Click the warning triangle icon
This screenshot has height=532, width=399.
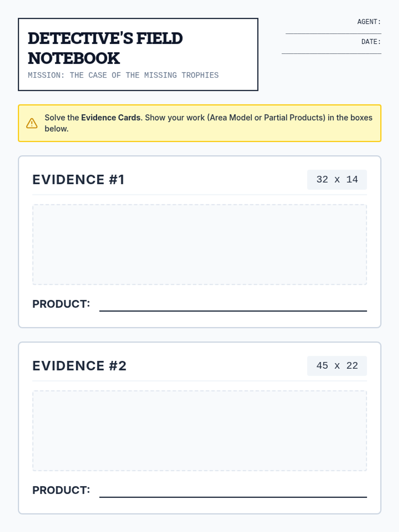coord(32,123)
